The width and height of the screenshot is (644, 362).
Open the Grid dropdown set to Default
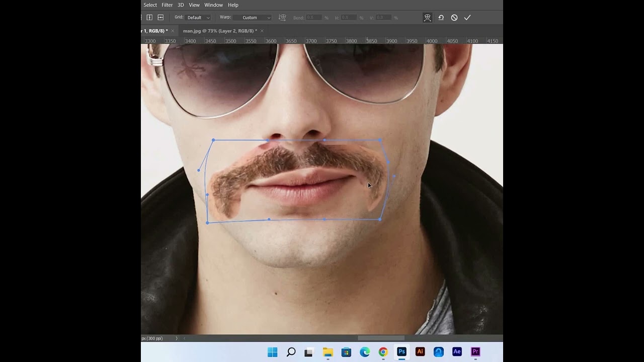click(x=198, y=18)
